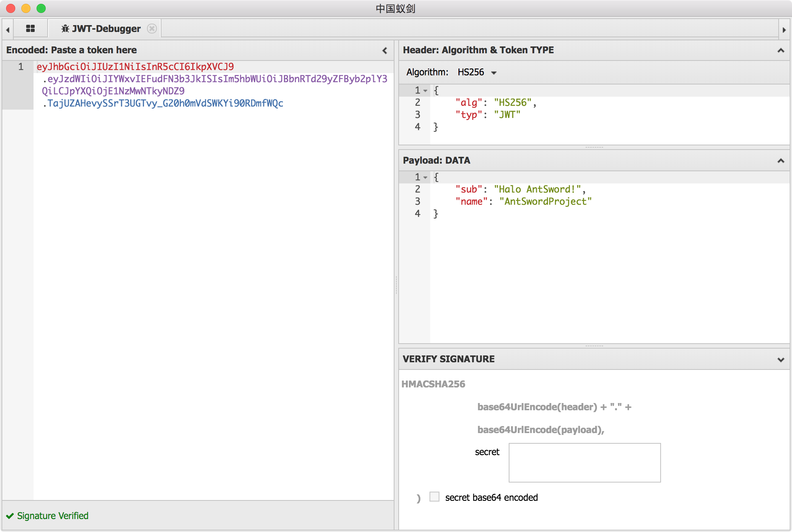Collapse the Header section chevron
The image size is (792, 532).
click(x=781, y=50)
